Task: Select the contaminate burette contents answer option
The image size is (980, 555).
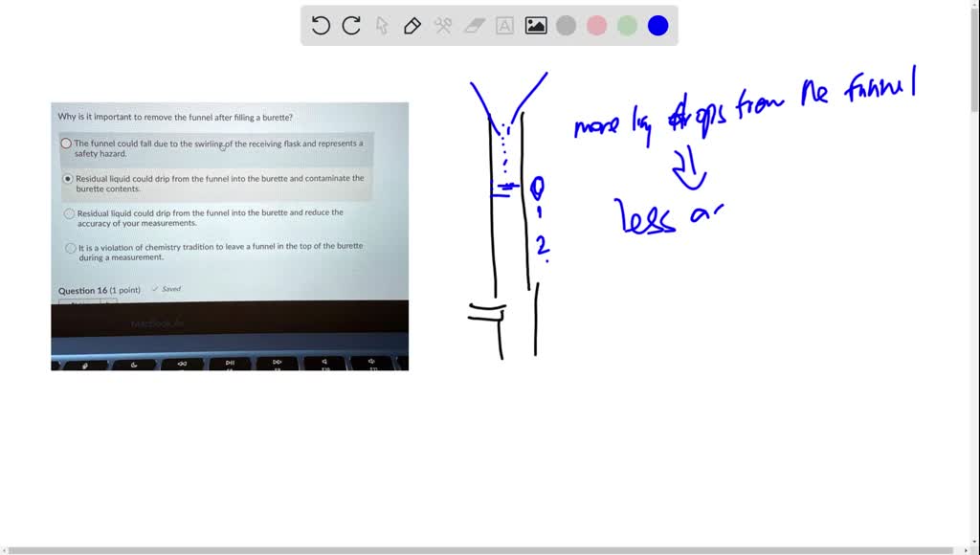Action: 68,178
